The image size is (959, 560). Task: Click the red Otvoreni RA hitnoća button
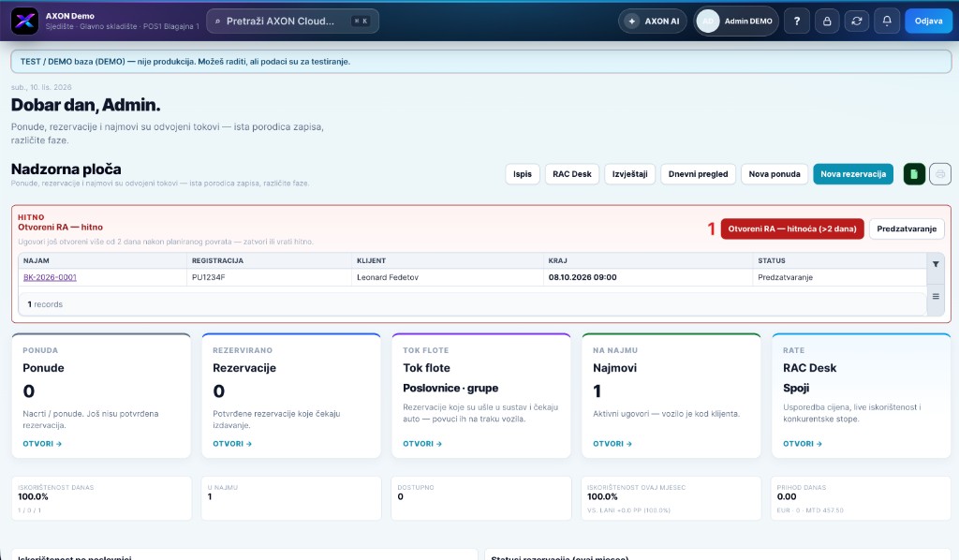click(x=792, y=228)
